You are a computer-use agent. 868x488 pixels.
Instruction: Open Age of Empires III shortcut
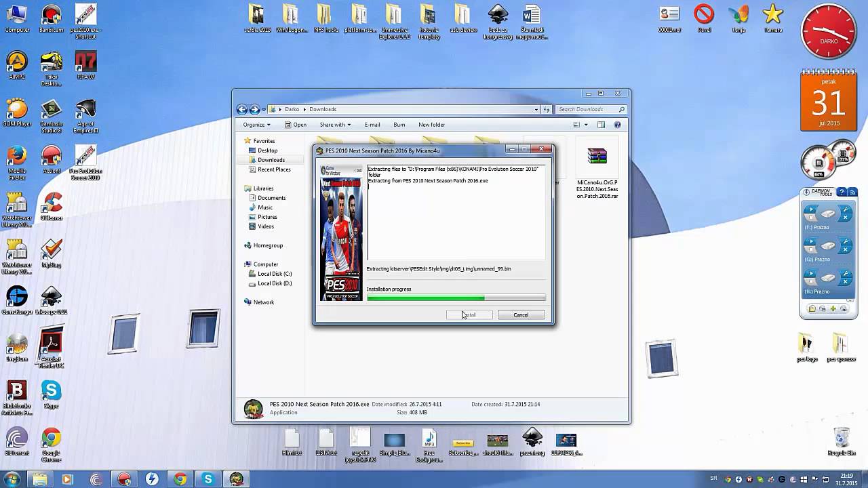tap(85, 117)
